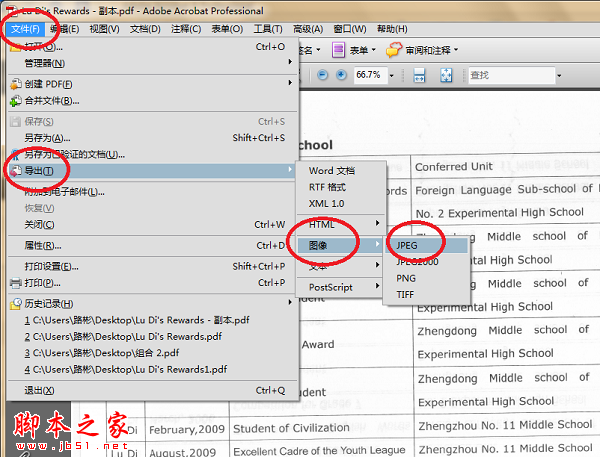Expand the 管理器(N) submenu

[152, 63]
